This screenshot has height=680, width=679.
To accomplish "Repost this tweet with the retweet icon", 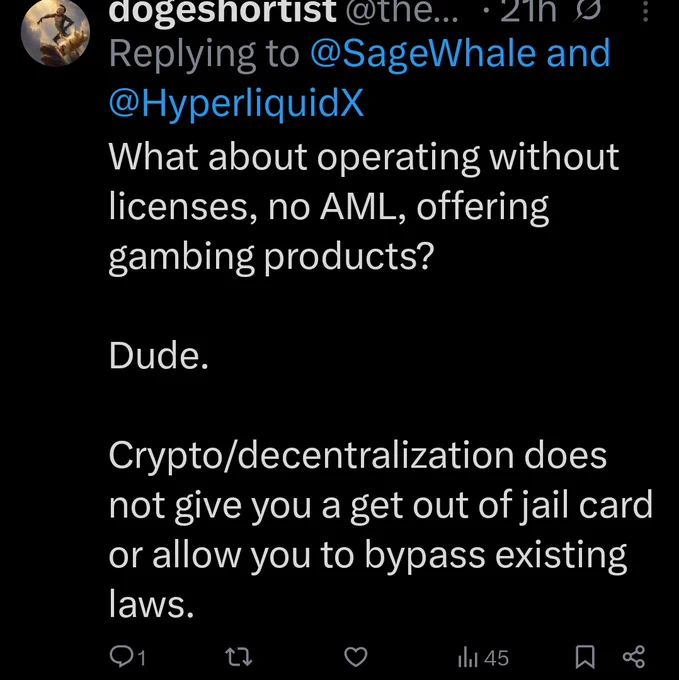I will 239,657.
